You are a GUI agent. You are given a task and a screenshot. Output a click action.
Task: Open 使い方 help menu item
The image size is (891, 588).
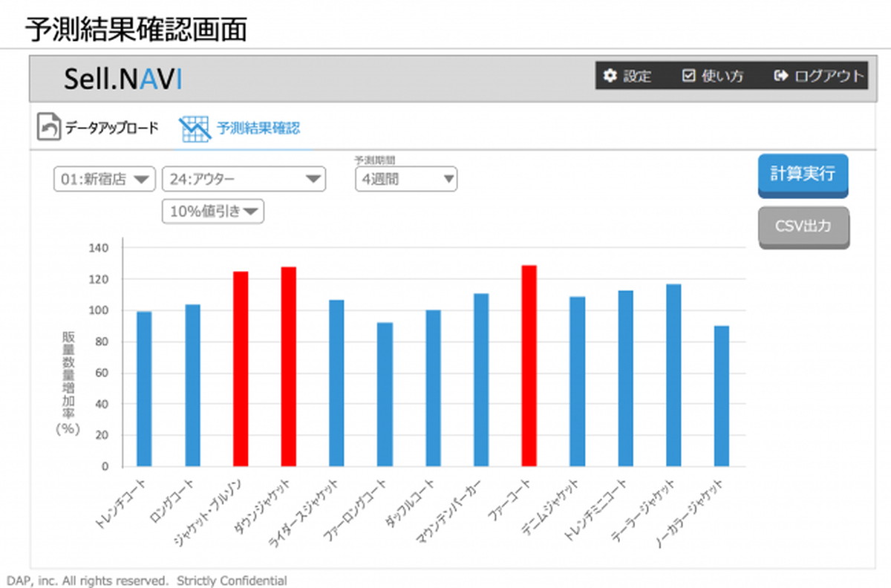pyautogui.click(x=722, y=76)
